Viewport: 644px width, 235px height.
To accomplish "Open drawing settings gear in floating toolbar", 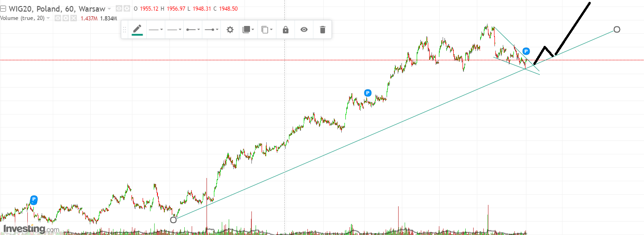I will point(230,30).
